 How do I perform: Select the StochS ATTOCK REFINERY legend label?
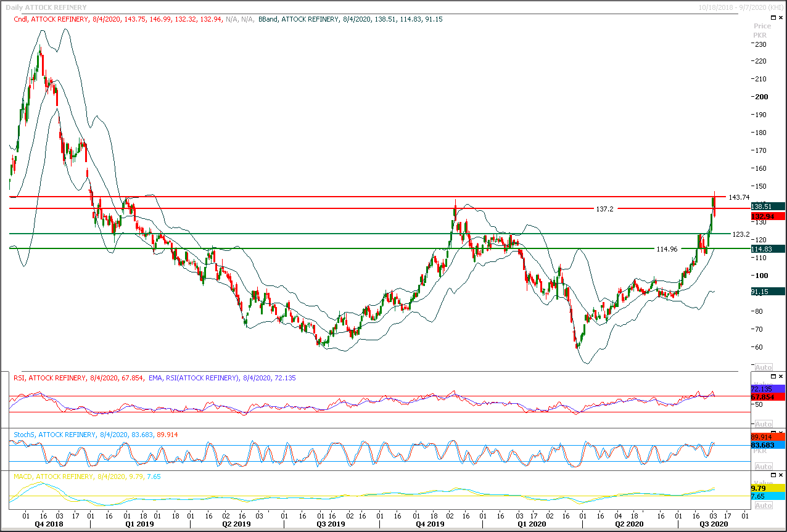96,435
